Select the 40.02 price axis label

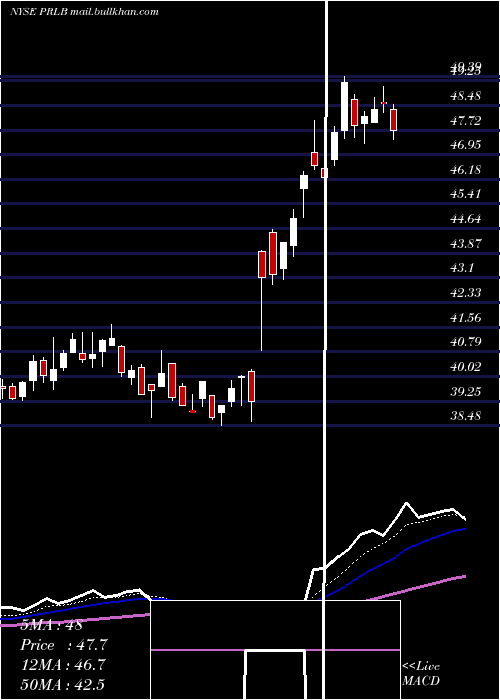[465, 367]
